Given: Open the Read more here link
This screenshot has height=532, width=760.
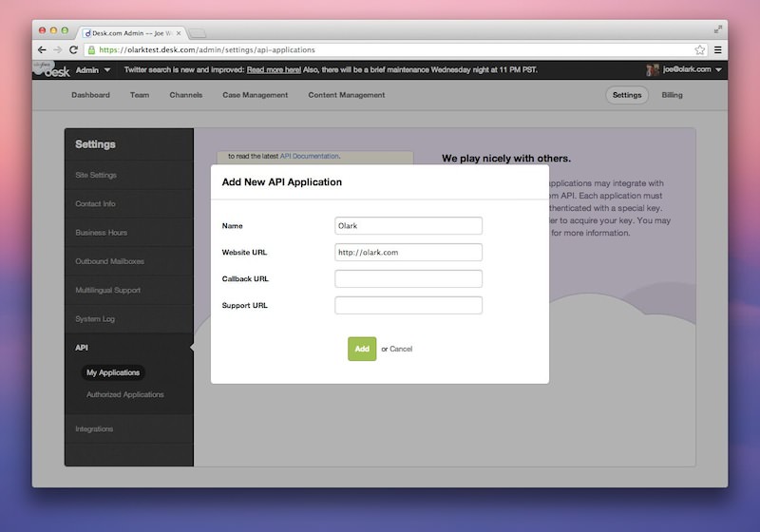Looking at the screenshot, I should 274,70.
